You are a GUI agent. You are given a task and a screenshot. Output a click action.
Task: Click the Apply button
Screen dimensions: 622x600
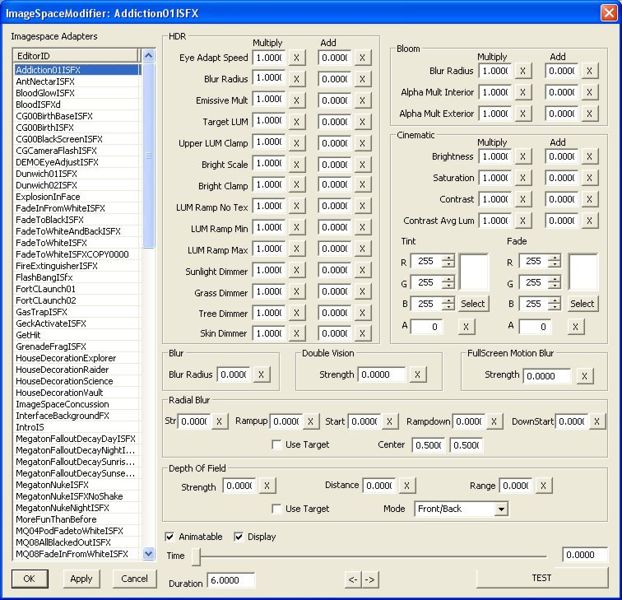81,579
